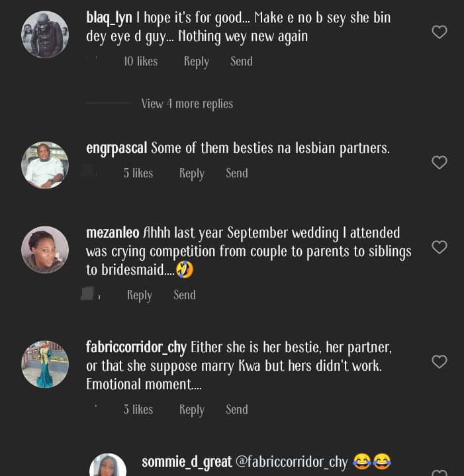The width and height of the screenshot is (464, 476).
Task: Reply to fabriccorridor_chy's comment
Action: (x=192, y=410)
